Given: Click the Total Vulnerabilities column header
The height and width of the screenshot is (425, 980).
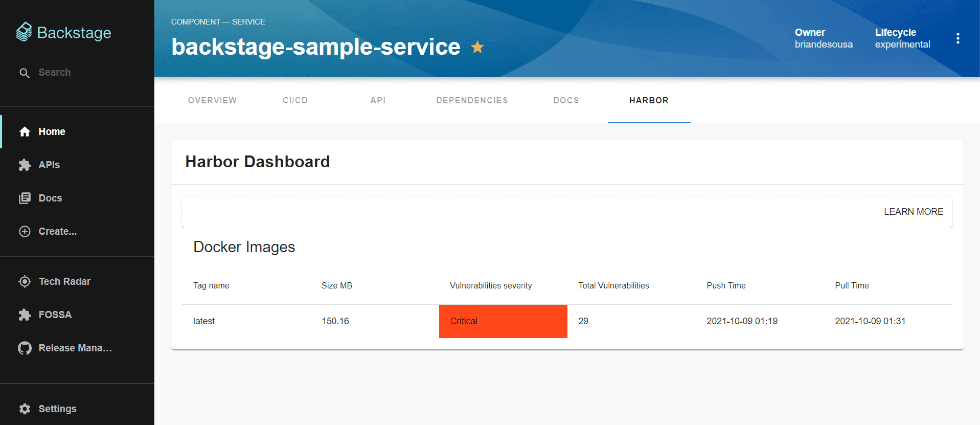Looking at the screenshot, I should pos(613,285).
